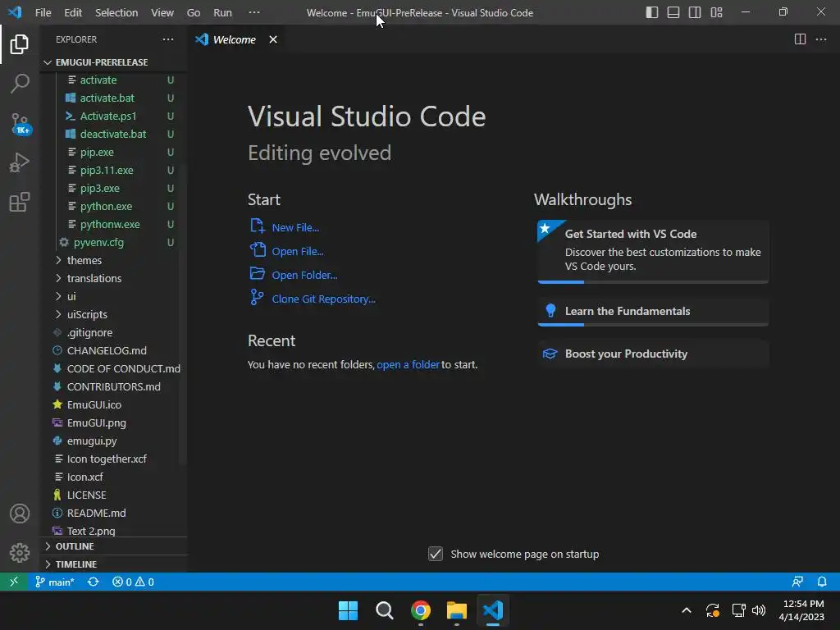Open Windows taskbar Search
This screenshot has height=630, width=840.
coord(384,610)
